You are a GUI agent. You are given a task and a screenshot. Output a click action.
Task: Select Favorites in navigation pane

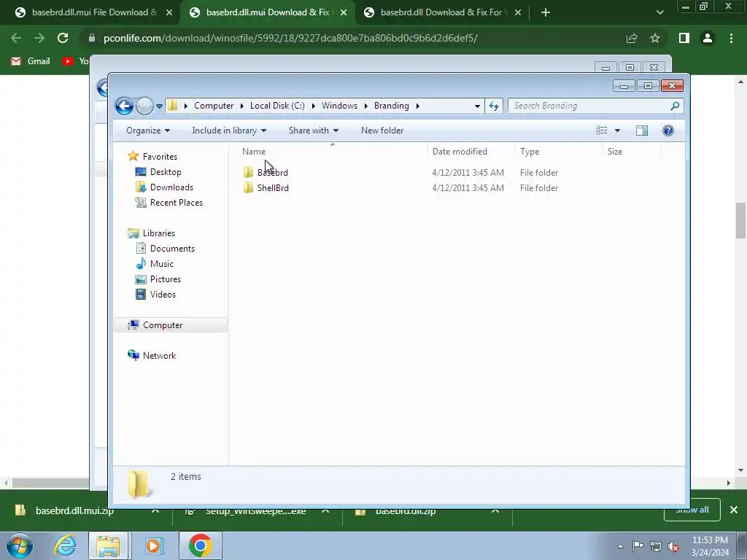(160, 157)
